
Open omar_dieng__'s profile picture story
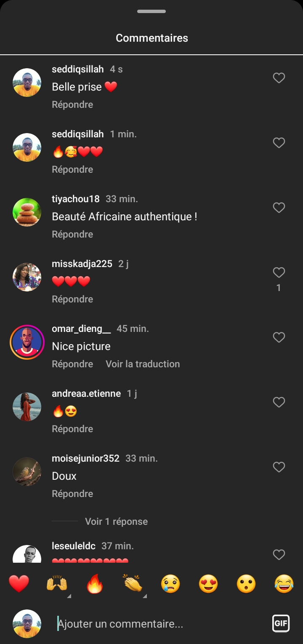[27, 342]
